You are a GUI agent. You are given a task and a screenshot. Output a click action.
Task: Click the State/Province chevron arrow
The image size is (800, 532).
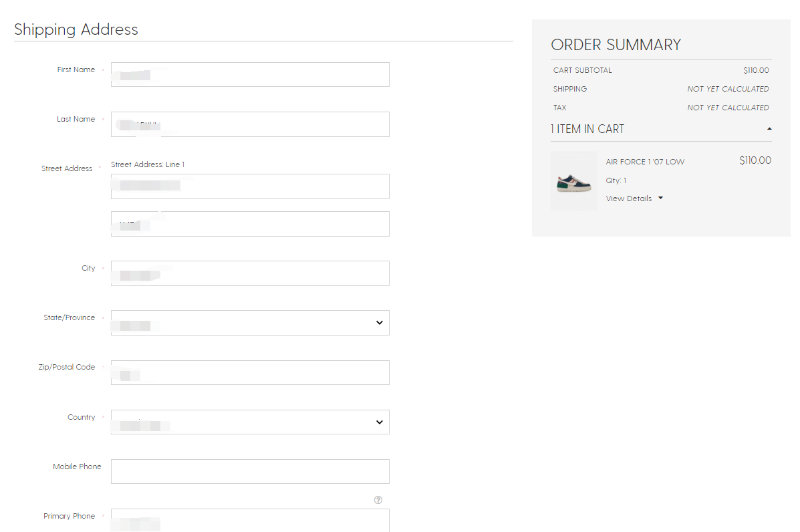379,322
